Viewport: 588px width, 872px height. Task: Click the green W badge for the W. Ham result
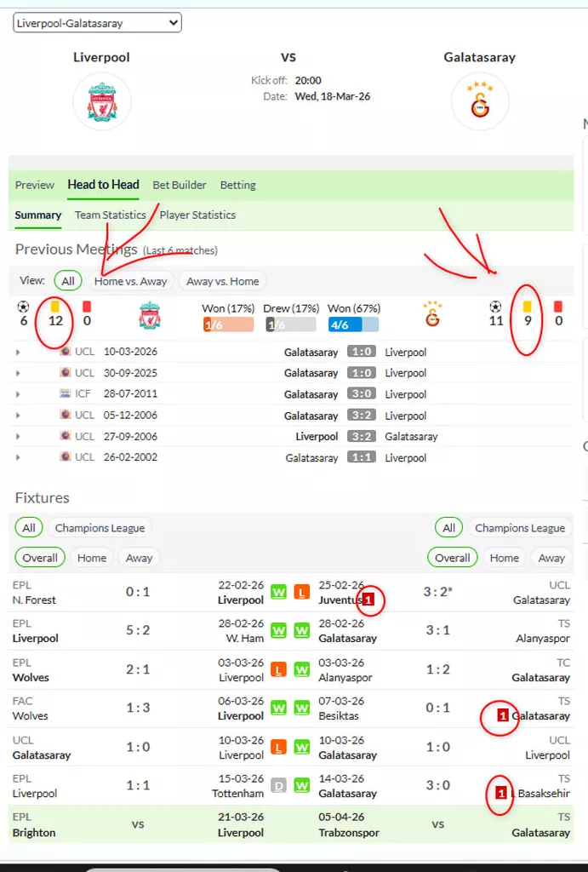click(x=278, y=631)
